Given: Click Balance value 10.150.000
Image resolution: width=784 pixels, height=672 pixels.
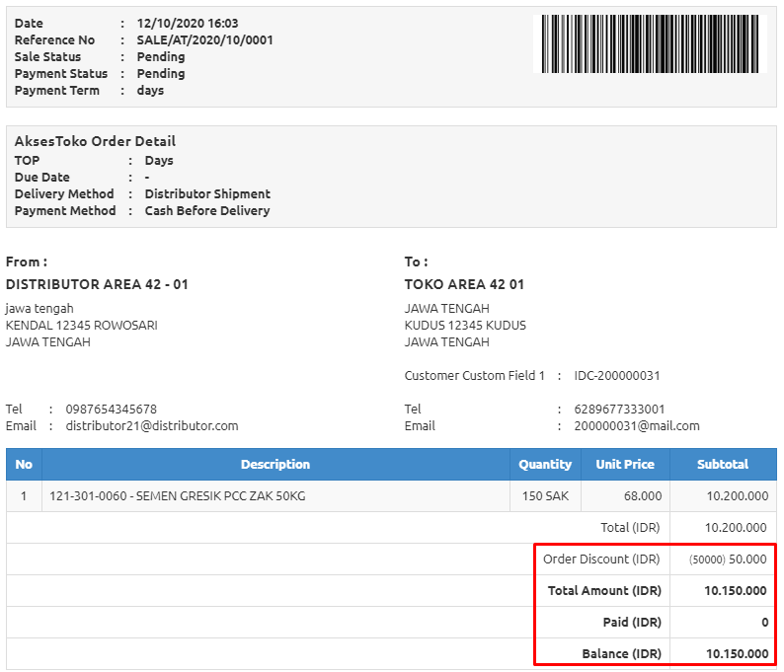Looking at the screenshot, I should pyautogui.click(x=737, y=653).
